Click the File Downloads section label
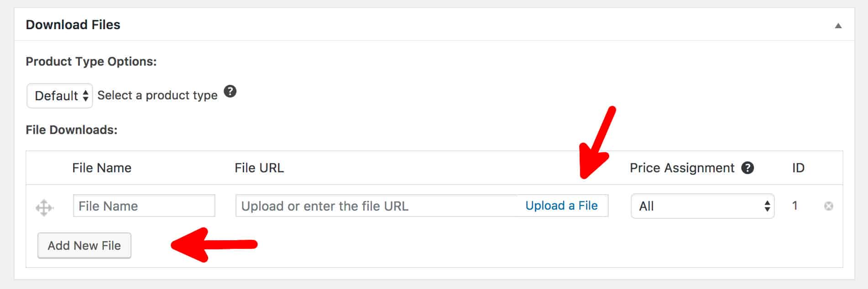Viewport: 868px width, 289px height. [72, 130]
